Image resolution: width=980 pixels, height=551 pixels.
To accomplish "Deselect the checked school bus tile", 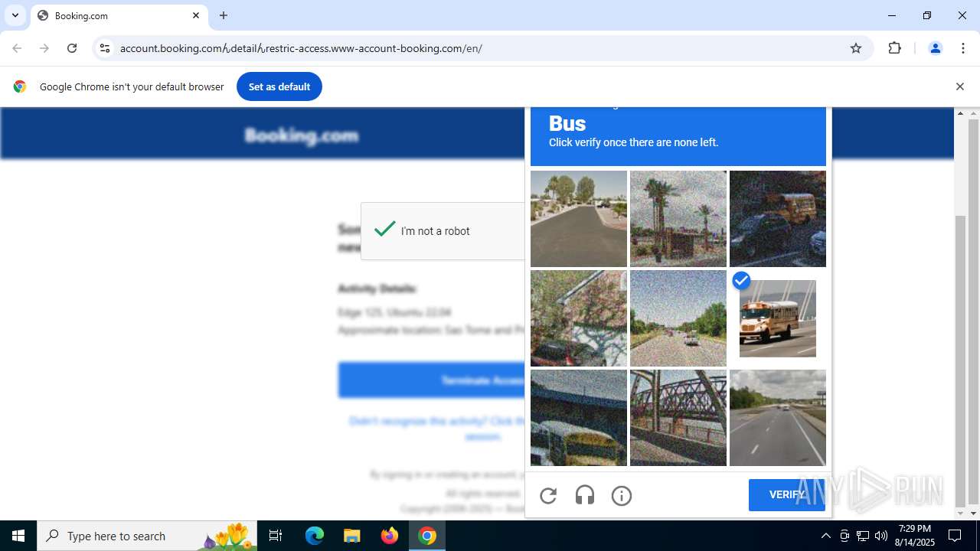I will [778, 318].
